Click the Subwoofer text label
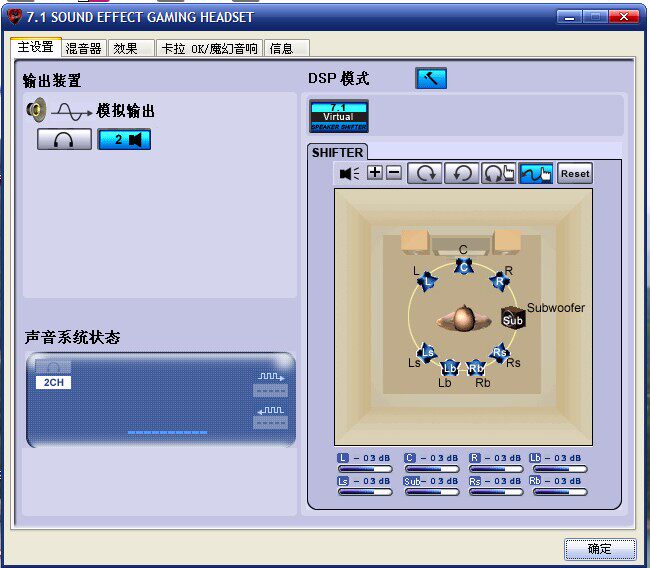650x568 pixels. coord(556,308)
